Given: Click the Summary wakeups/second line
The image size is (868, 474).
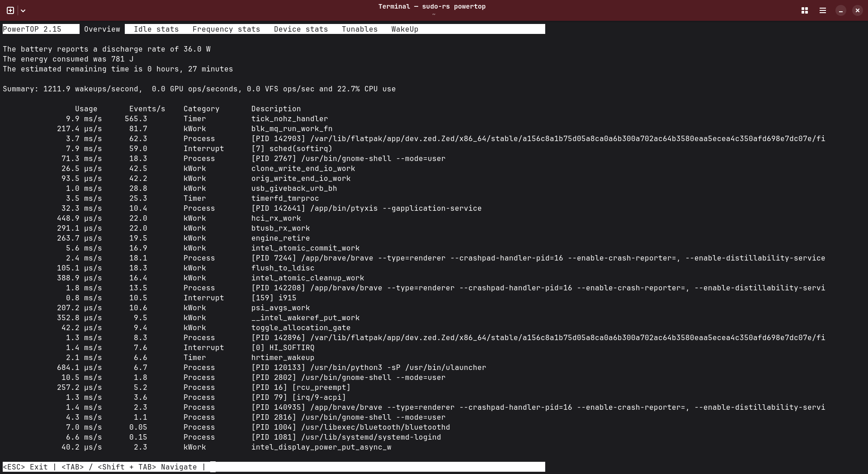Looking at the screenshot, I should (x=199, y=89).
